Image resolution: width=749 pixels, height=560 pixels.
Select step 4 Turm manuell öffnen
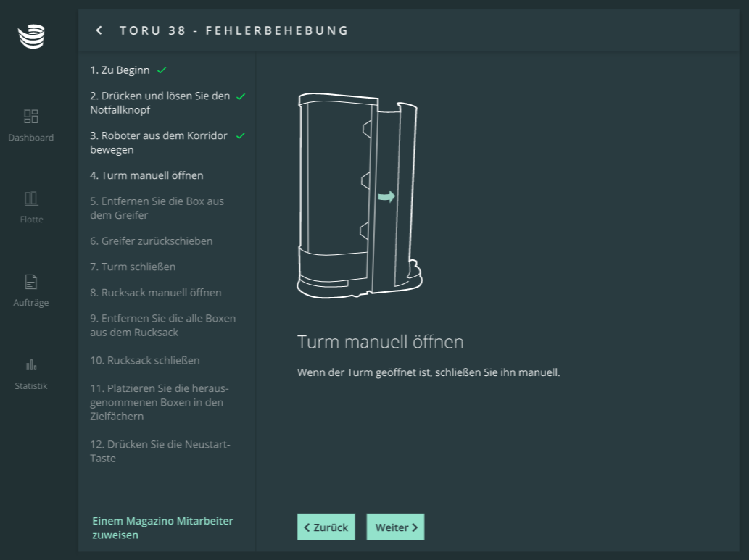(146, 175)
